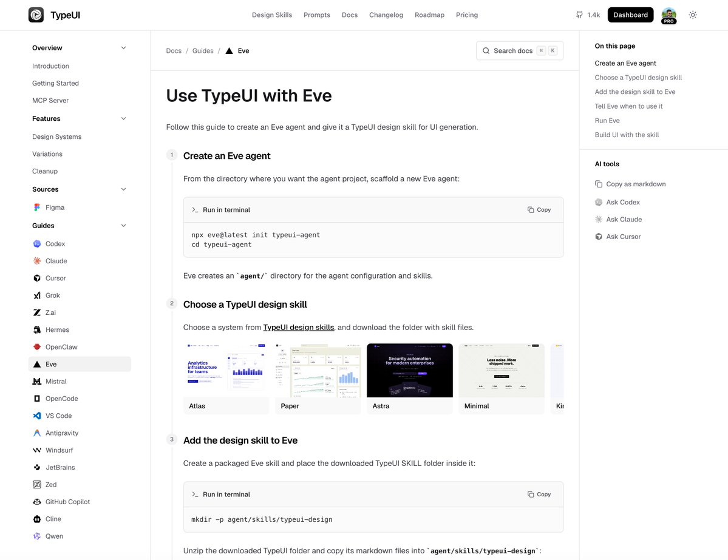Jump to 'Build UI with the skill'
Image resolution: width=728 pixels, height=560 pixels.
coord(627,135)
